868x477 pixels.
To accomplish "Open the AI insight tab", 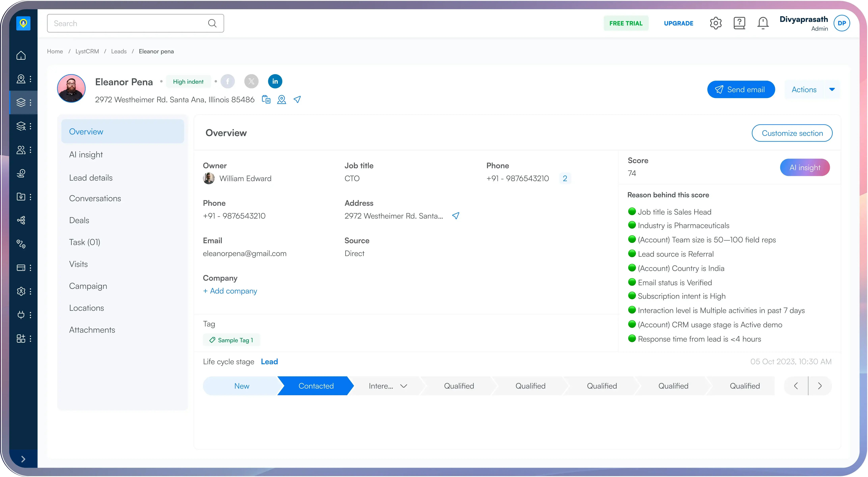I will 86,155.
